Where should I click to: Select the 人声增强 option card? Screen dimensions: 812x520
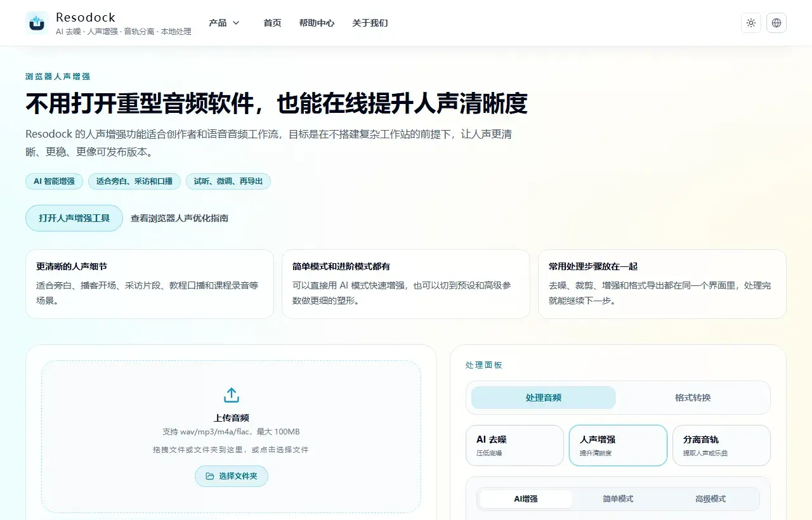point(618,446)
